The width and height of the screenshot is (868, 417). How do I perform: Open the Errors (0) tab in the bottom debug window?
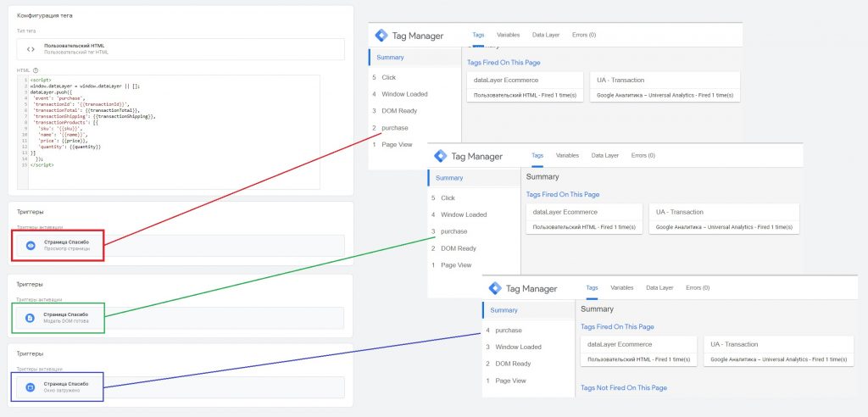(x=698, y=287)
